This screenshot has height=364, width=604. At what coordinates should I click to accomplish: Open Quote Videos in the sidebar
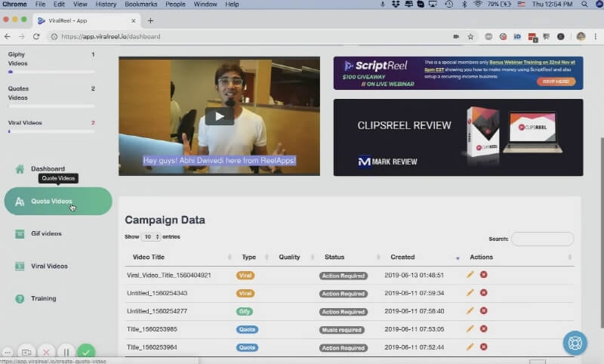point(58,201)
